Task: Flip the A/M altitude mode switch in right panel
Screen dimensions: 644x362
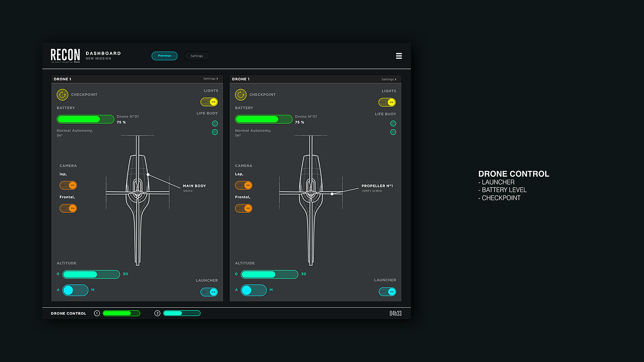Action: (x=253, y=290)
